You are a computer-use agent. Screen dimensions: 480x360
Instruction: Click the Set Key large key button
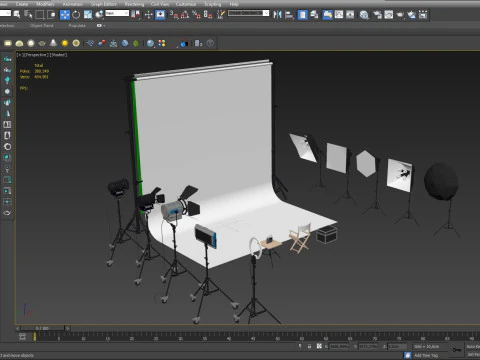coord(457,350)
